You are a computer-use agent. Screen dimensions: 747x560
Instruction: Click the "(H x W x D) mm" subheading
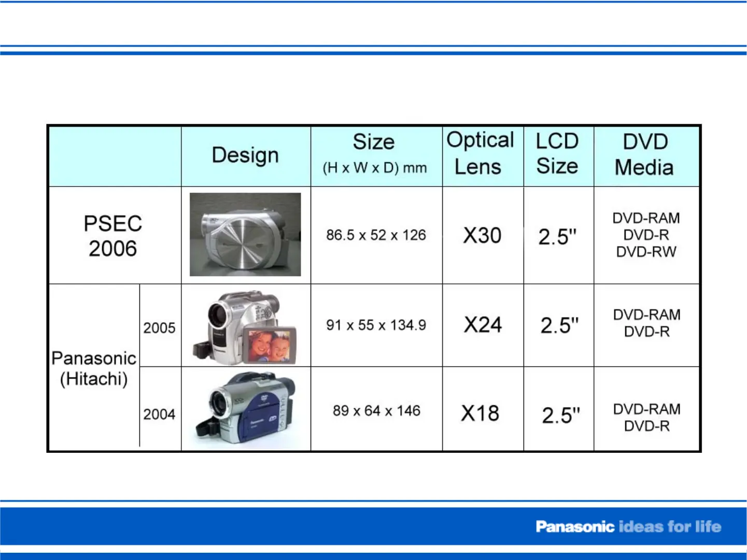tap(375, 168)
